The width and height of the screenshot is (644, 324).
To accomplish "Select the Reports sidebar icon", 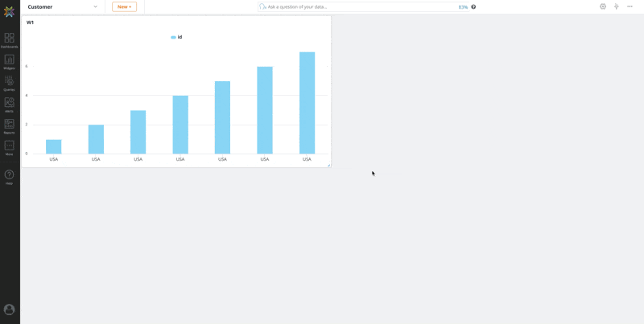I will (x=9, y=126).
